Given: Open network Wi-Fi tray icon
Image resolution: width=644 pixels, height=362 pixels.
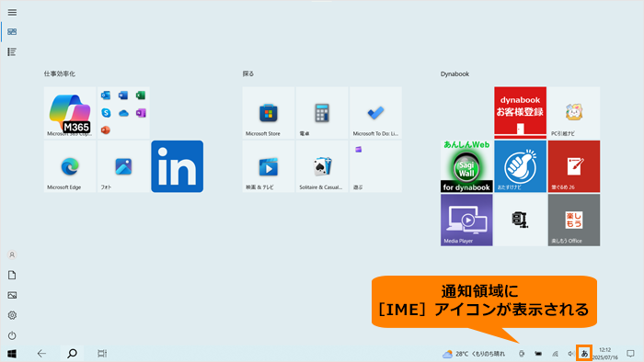Looking at the screenshot, I should (x=555, y=354).
